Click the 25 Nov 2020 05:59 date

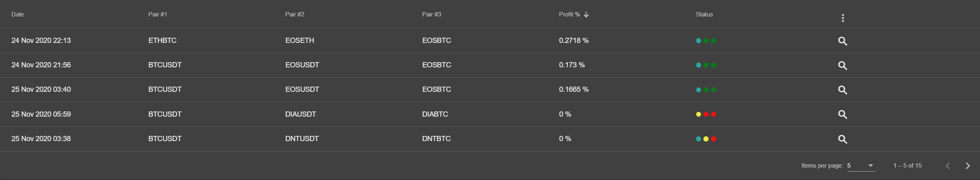pos(41,114)
